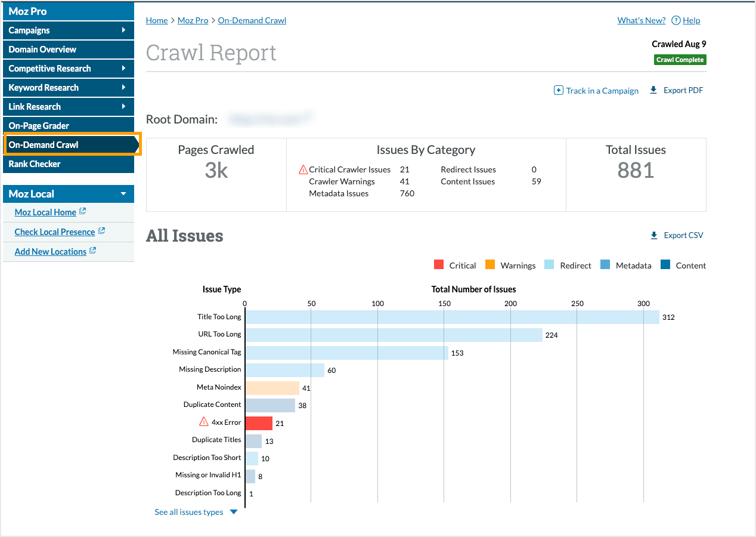Viewport: 756px width, 537px height.
Task: Click the Content legend color swatch
Action: pos(665,265)
